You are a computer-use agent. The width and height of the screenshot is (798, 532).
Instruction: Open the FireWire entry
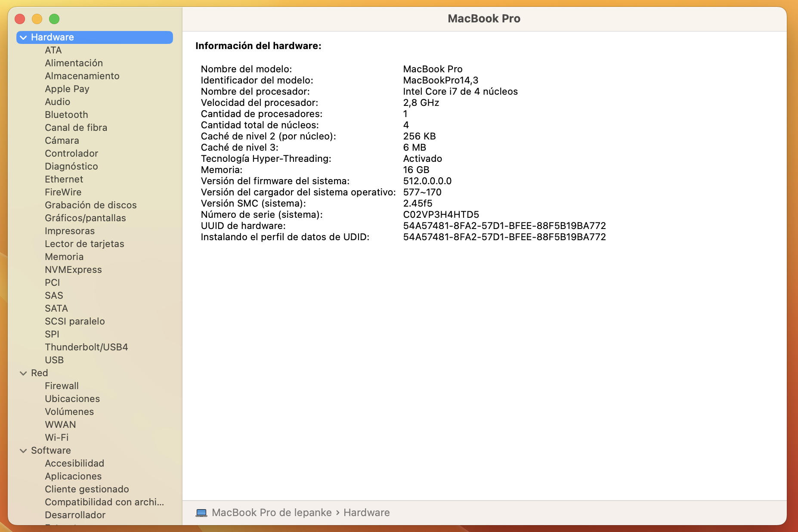tap(63, 192)
